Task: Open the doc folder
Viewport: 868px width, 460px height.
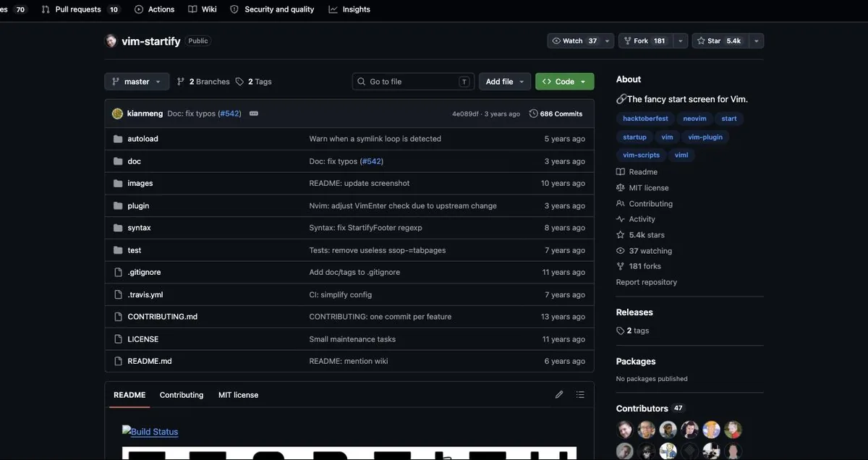Action: pos(134,161)
